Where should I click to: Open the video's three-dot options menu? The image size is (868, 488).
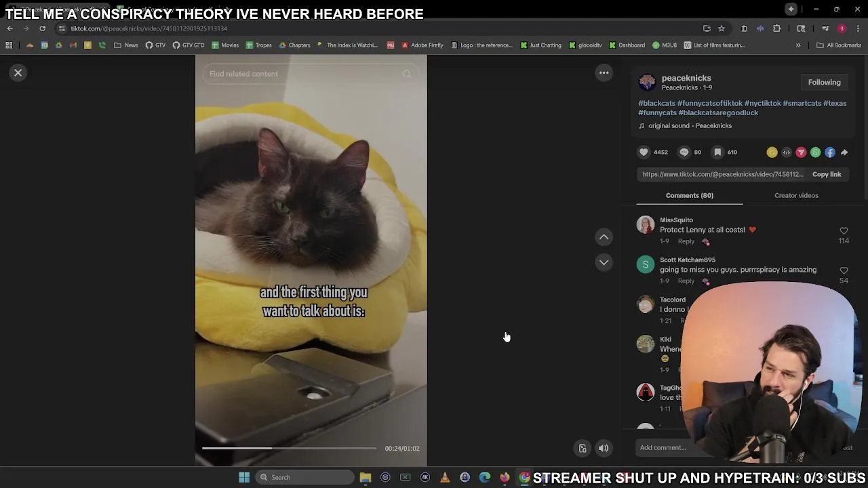pyautogui.click(x=604, y=73)
